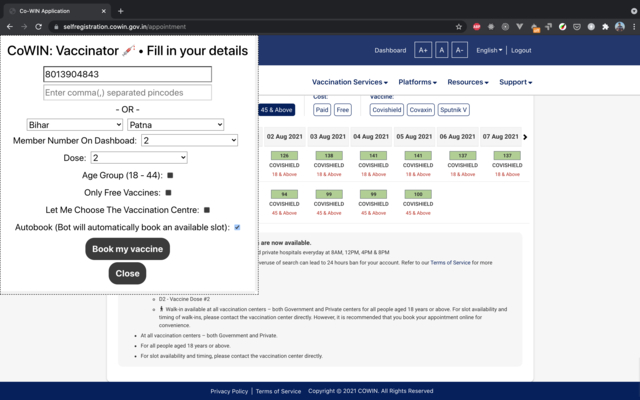Open Privacy Policy footer link
640x400 pixels.
point(229,391)
